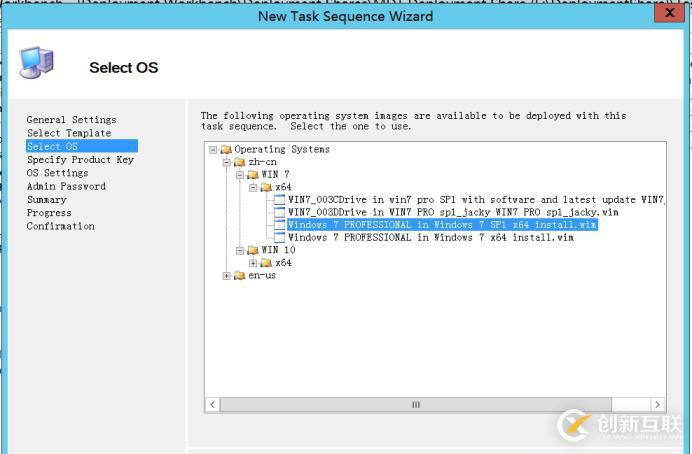692x454 pixels.
Task: Click the horizontal scrollbar thumb
Action: pos(416,405)
